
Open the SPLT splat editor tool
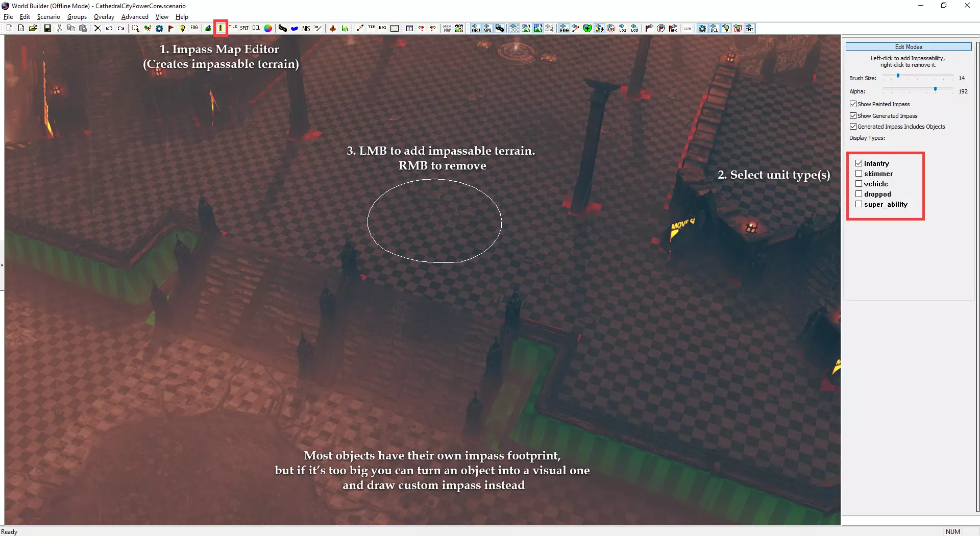[244, 28]
